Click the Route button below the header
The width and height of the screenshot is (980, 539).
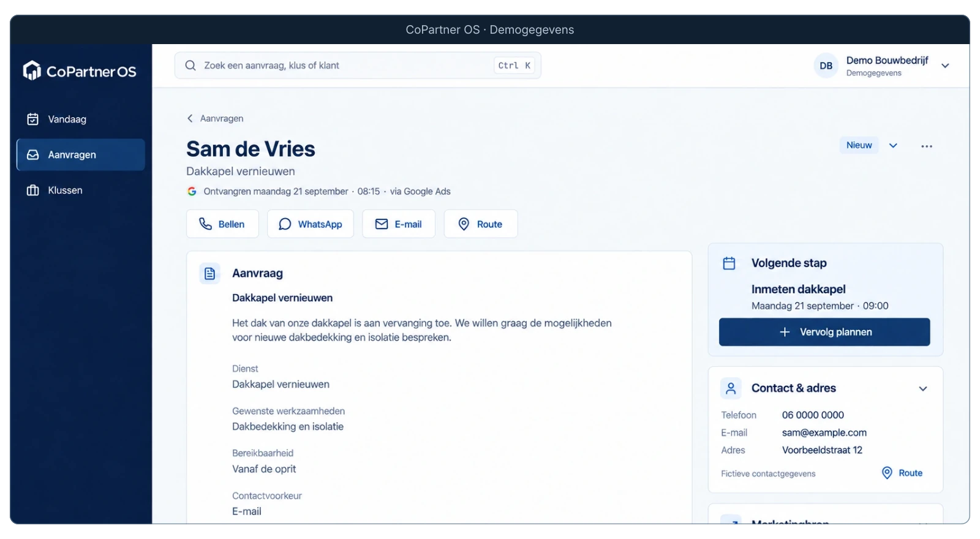(x=481, y=224)
